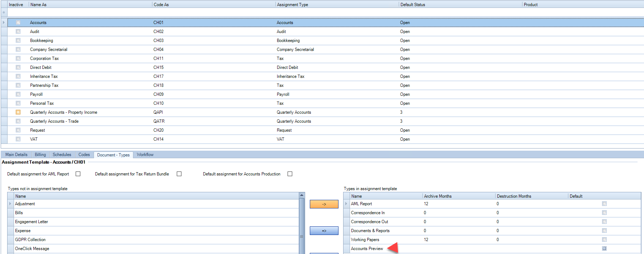
Task: Click code CH01 cell
Action: [158, 23]
